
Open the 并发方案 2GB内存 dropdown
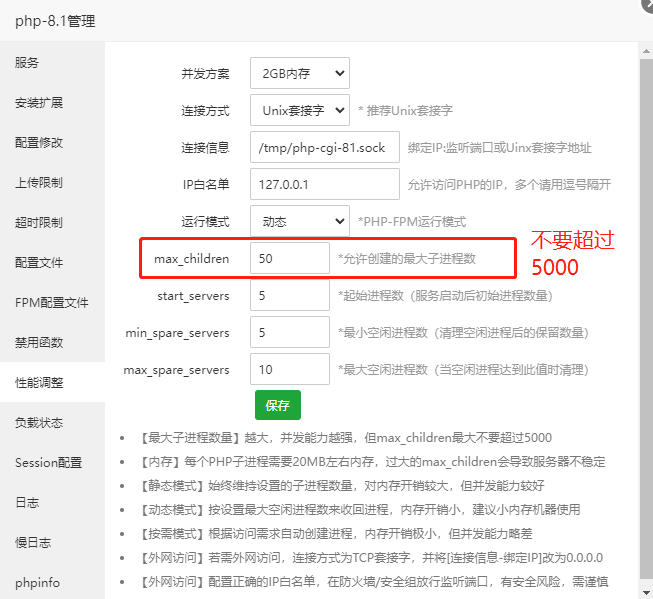pyautogui.click(x=299, y=73)
